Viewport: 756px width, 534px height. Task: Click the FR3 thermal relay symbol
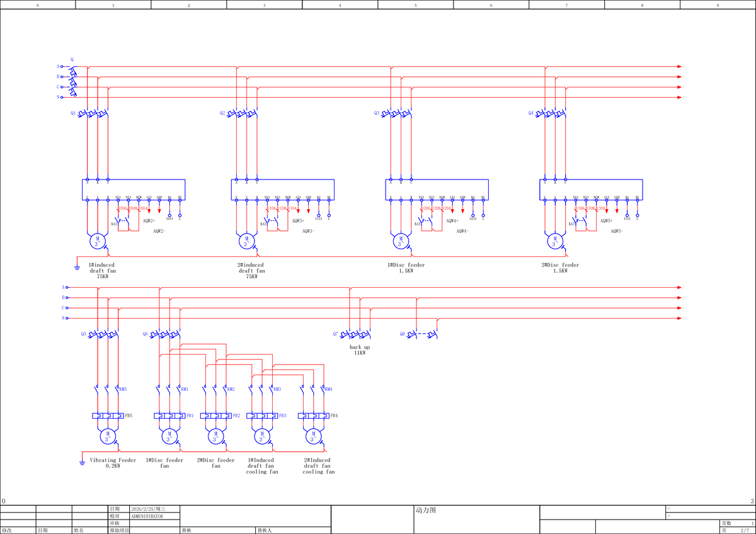[x=261, y=416]
